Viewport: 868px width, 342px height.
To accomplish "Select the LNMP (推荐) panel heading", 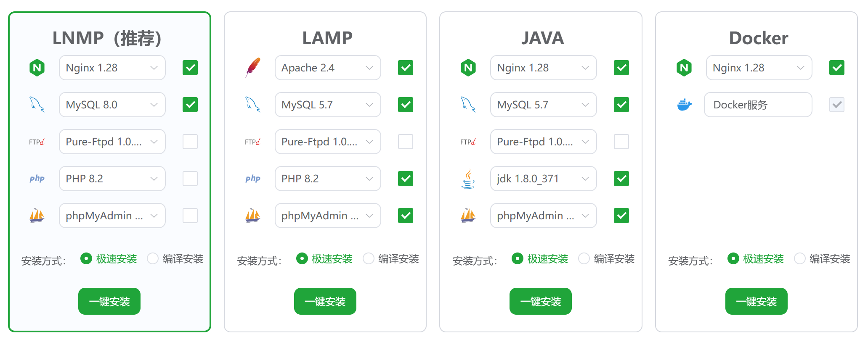I will pyautogui.click(x=107, y=38).
